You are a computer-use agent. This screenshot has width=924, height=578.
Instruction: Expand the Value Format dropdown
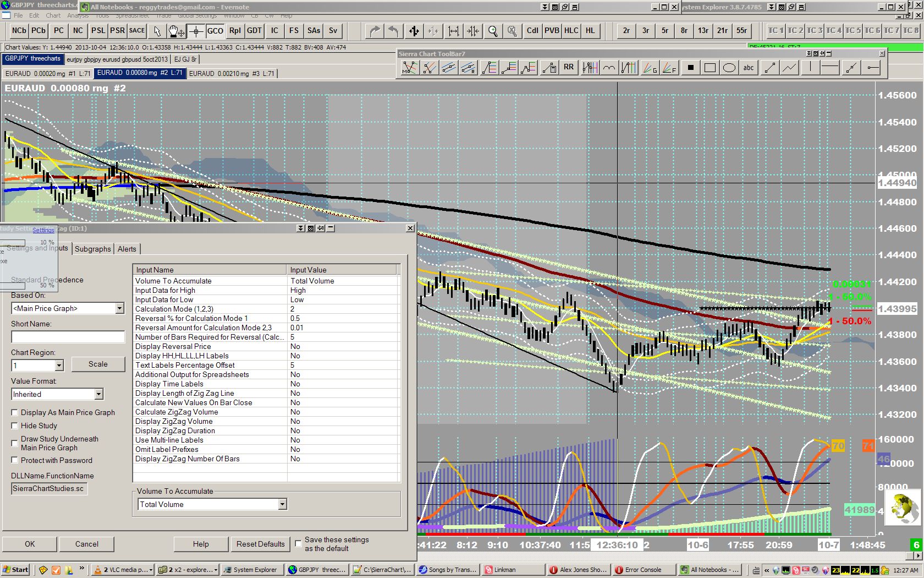tap(98, 394)
